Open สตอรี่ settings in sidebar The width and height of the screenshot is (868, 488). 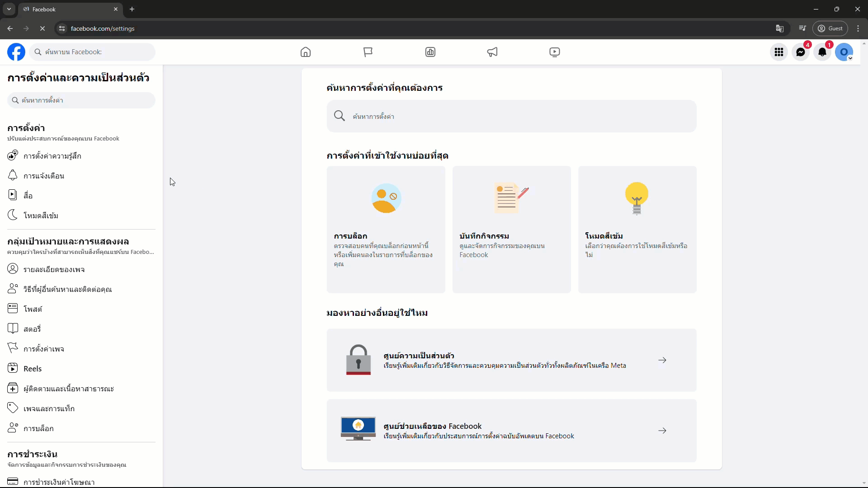pos(81,329)
